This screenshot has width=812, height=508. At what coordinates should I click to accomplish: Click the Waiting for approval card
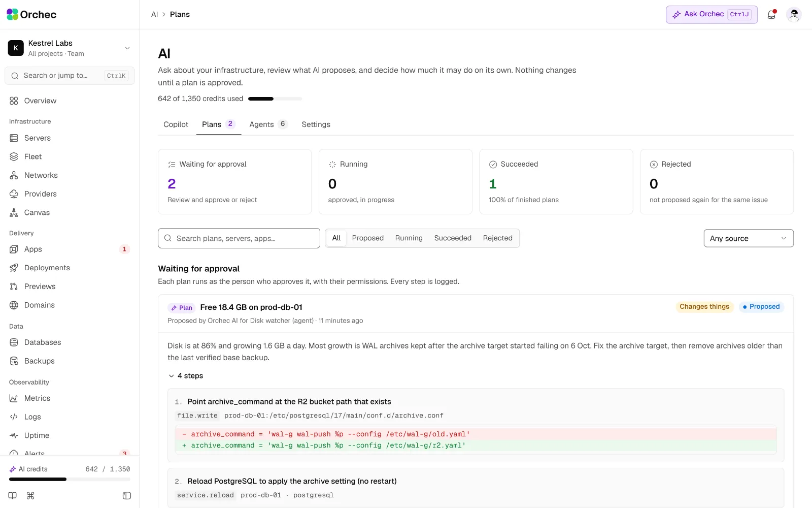[234, 181]
